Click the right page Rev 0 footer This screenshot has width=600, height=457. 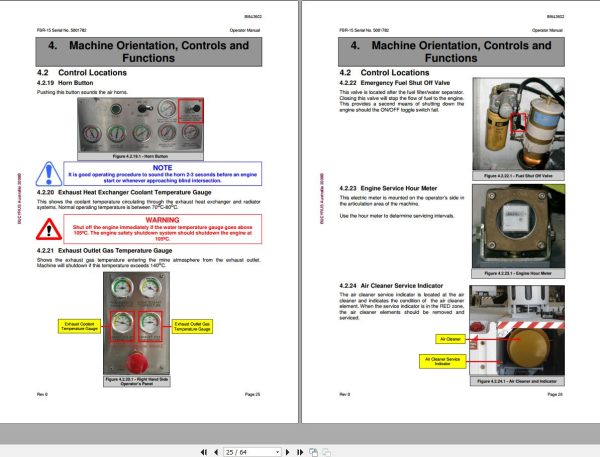(x=344, y=394)
